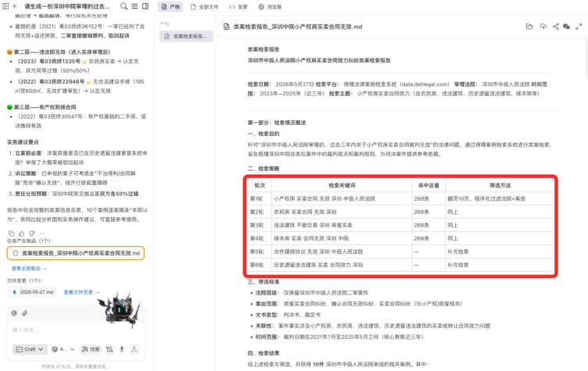
Task: Click the 第1轮 row label
Action: point(256,198)
